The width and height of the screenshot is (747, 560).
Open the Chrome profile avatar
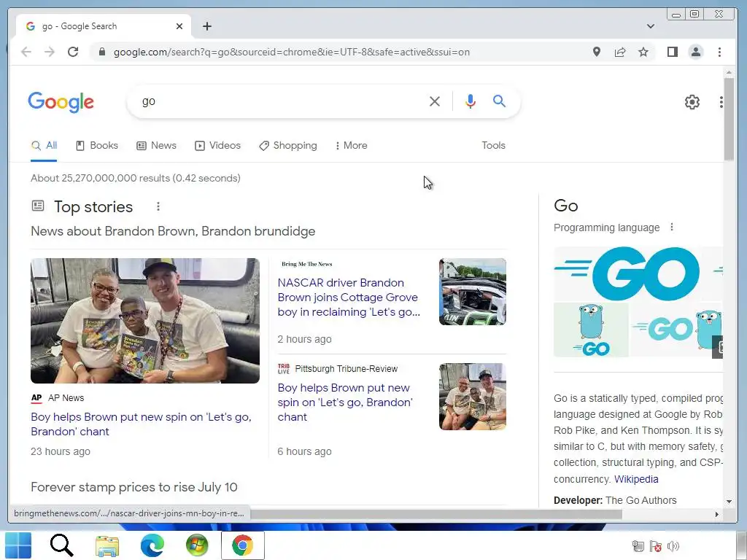pyautogui.click(x=695, y=52)
